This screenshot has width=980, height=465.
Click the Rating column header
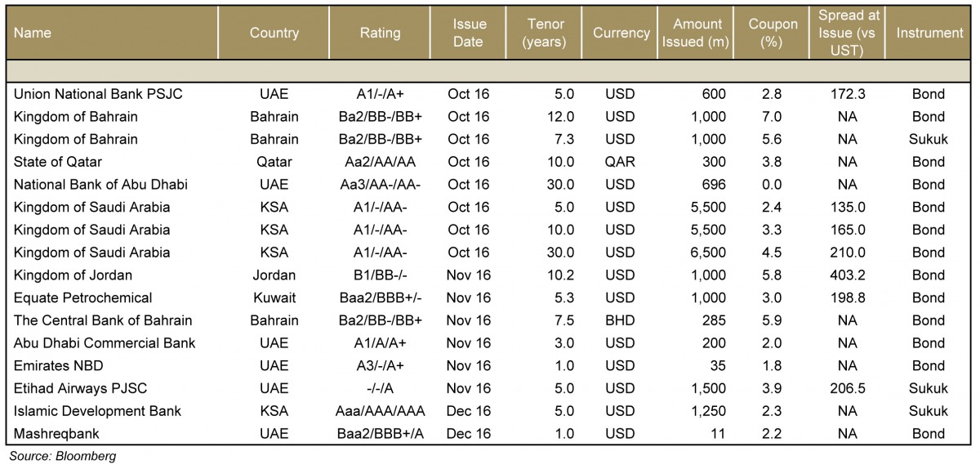(380, 33)
